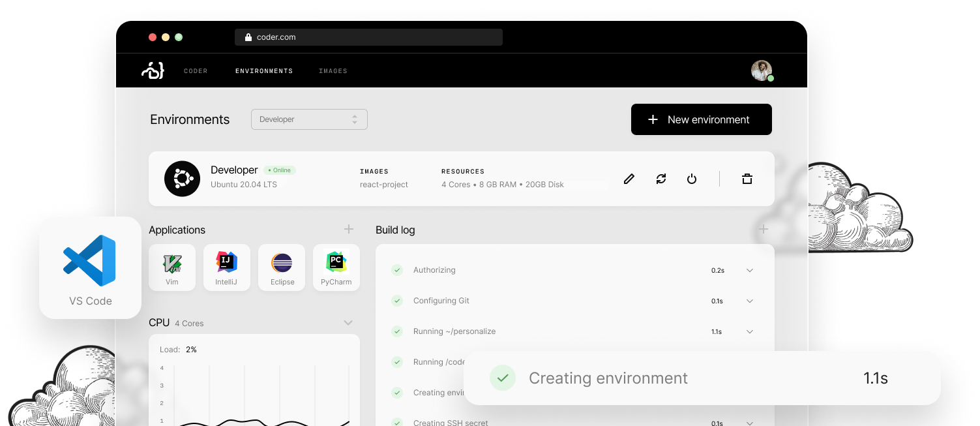Add an application with the plus icon
The image size is (980, 426).
[349, 229]
